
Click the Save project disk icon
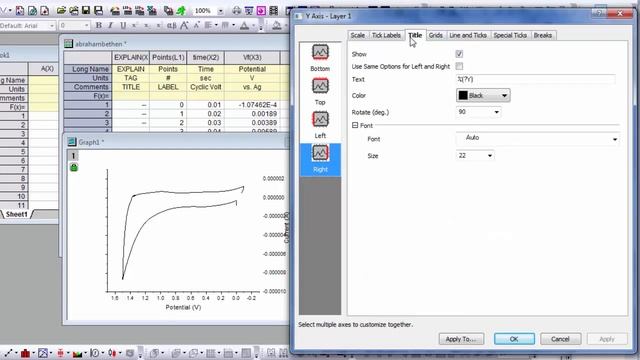point(86,10)
